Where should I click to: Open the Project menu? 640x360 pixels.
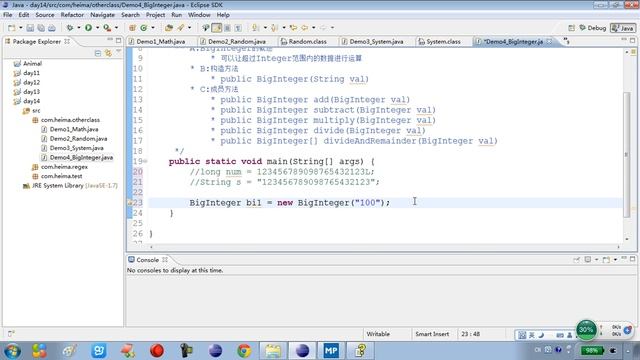[x=156, y=15]
